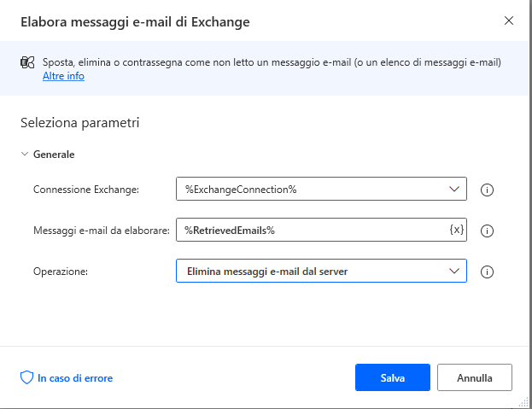Click the Operazione label

point(61,272)
